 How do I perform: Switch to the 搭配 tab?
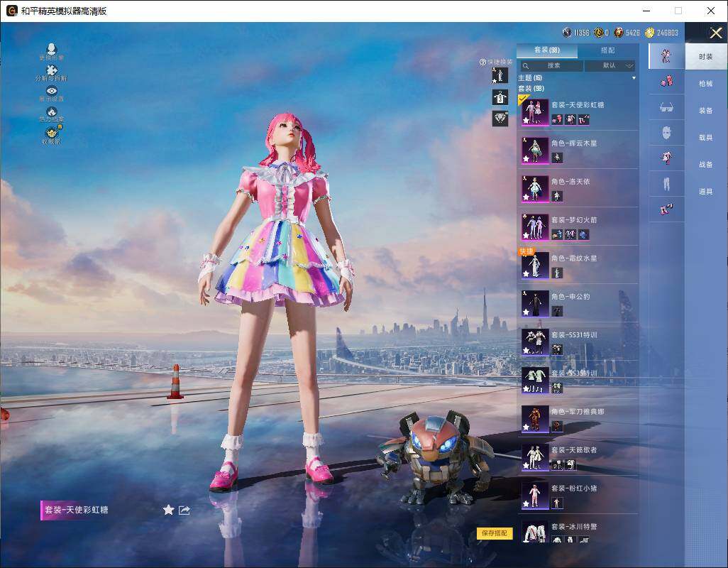[x=607, y=51]
